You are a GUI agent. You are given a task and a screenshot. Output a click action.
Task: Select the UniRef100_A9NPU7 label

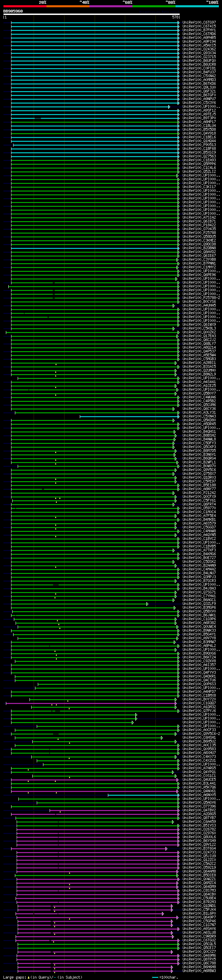click(x=199, y=99)
